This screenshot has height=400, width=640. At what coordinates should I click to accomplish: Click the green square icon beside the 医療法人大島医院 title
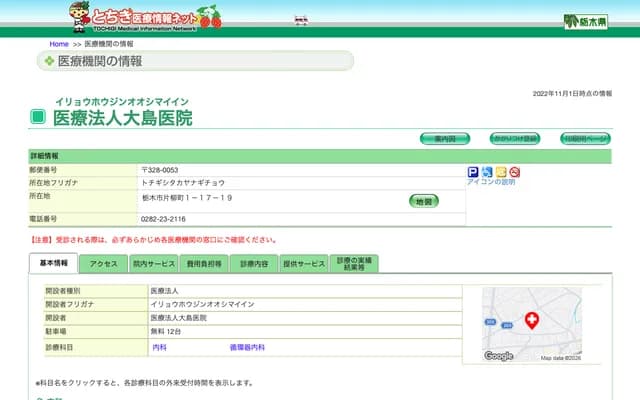pyautogui.click(x=38, y=117)
